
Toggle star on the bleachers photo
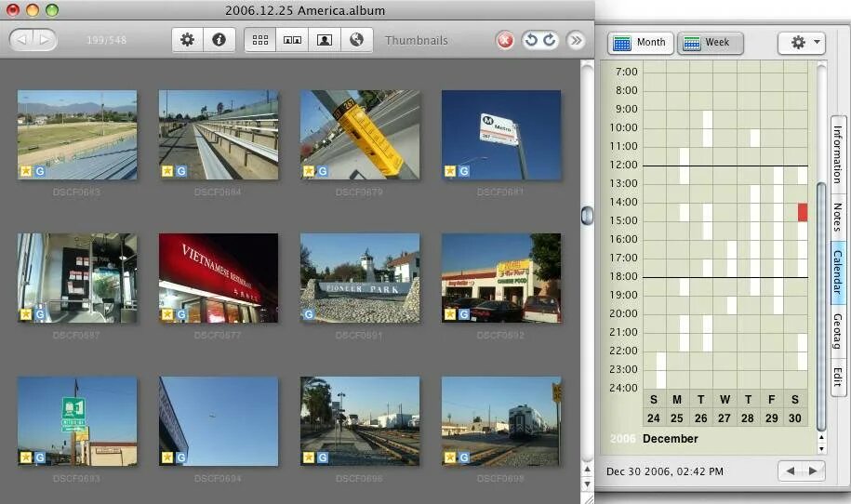pos(167,171)
